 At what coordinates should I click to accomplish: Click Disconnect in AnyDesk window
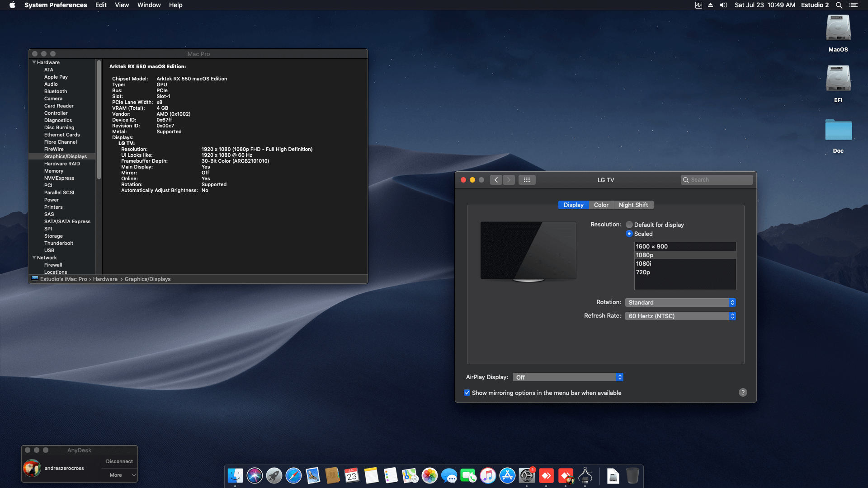[119, 461]
